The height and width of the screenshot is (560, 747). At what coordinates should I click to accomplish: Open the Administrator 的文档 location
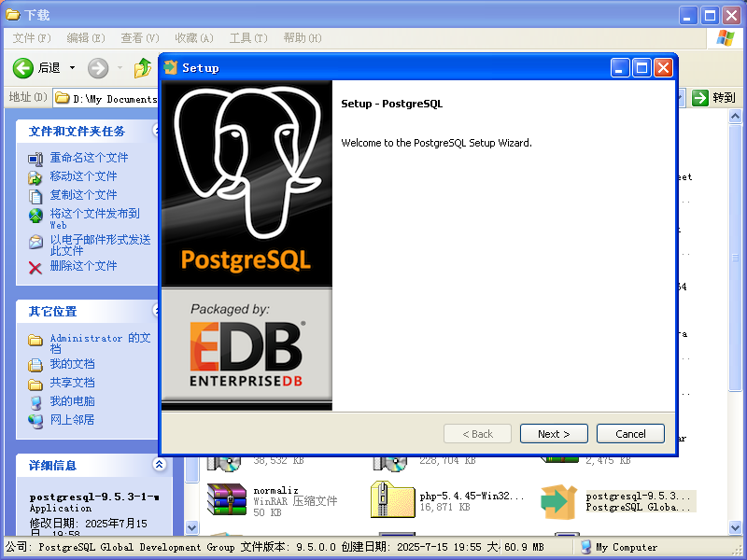pyautogui.click(x=101, y=343)
